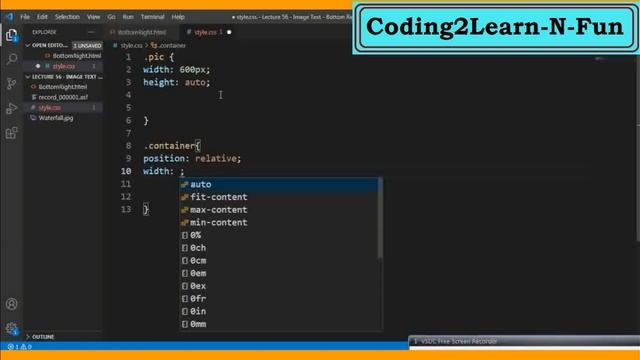The width and height of the screenshot is (640, 360).
Task: Select style.css under Open Editors
Action: pyautogui.click(x=63, y=66)
